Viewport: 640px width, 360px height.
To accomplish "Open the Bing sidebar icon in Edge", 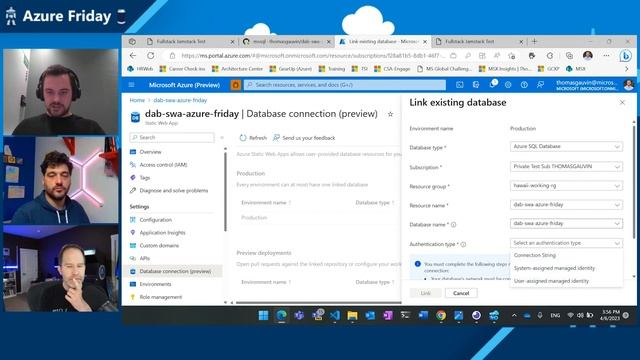I will 625,56.
